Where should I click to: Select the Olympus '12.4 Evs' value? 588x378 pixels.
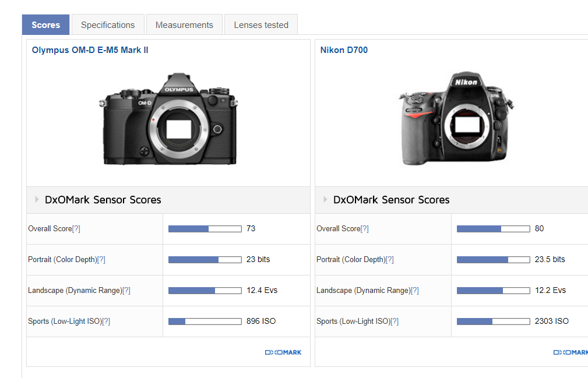point(262,290)
